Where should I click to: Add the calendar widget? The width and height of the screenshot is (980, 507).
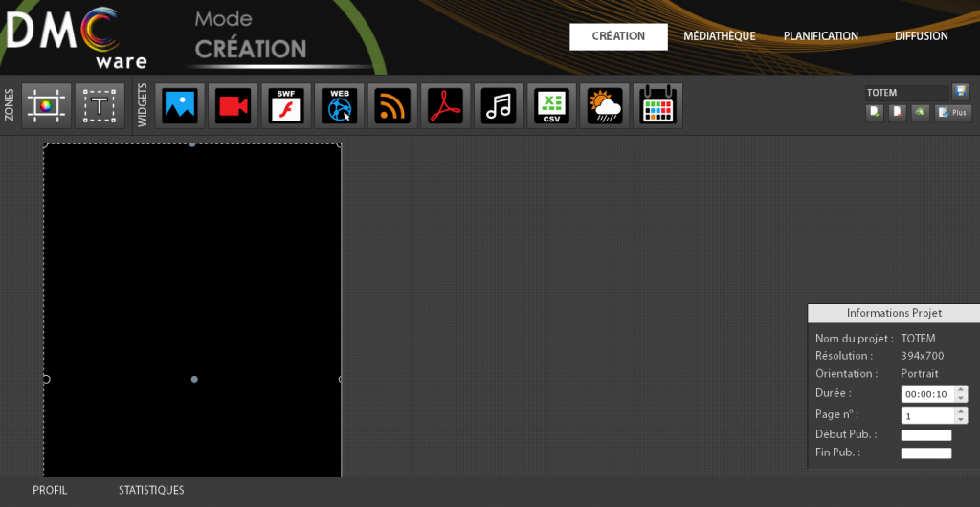tap(658, 105)
